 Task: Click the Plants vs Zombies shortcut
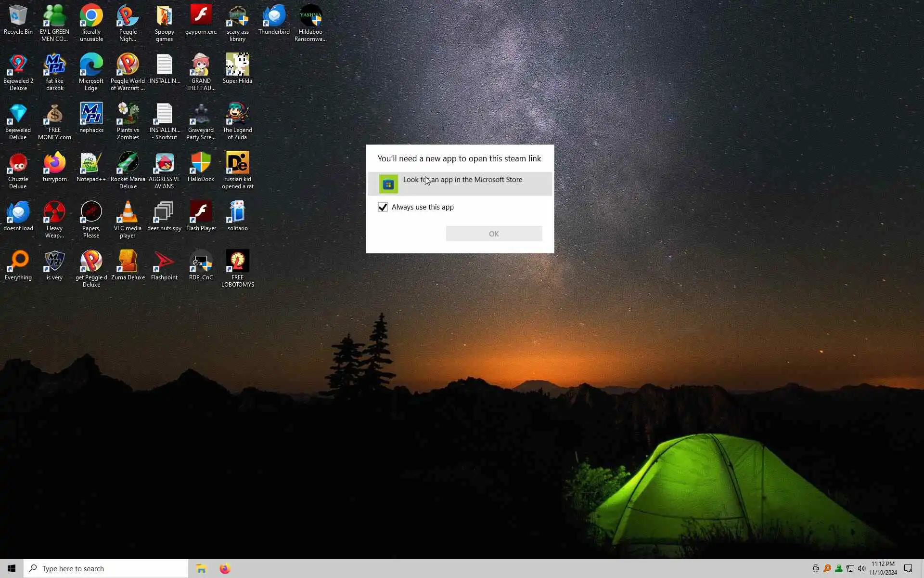pos(128,120)
